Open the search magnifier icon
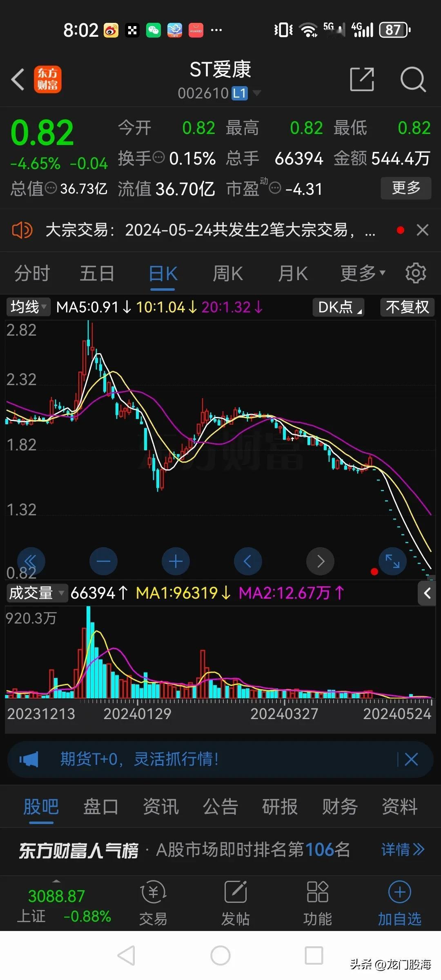 413,79
